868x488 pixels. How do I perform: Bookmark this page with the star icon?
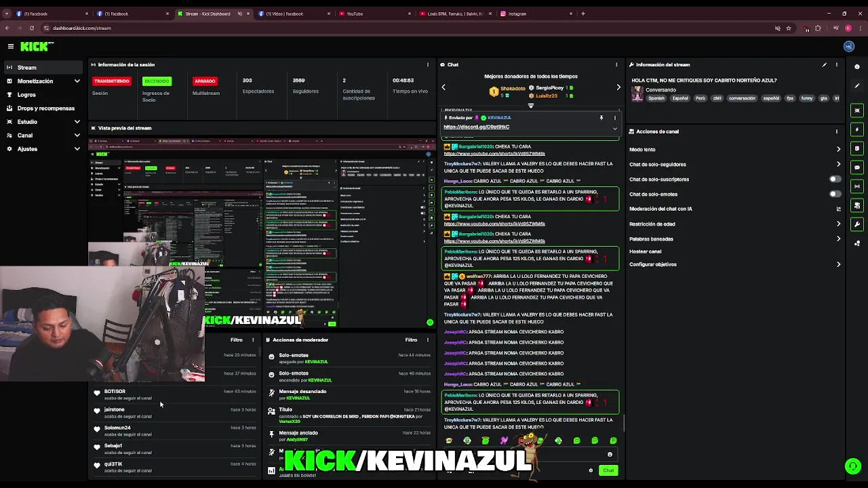coord(789,28)
